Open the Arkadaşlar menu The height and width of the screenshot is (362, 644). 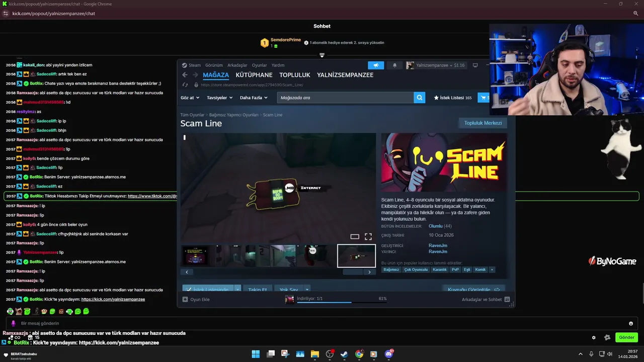point(237,65)
